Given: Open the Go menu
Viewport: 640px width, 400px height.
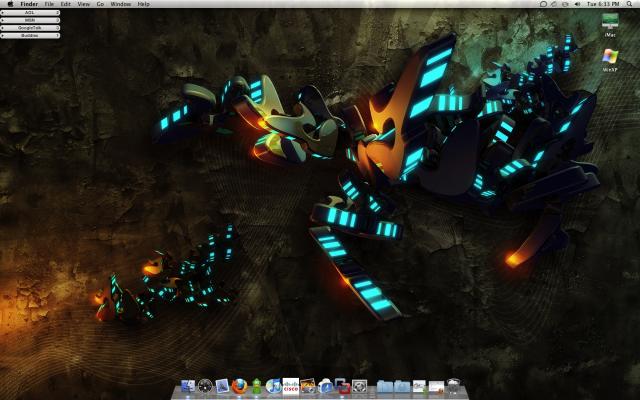Looking at the screenshot, I should point(100,4).
